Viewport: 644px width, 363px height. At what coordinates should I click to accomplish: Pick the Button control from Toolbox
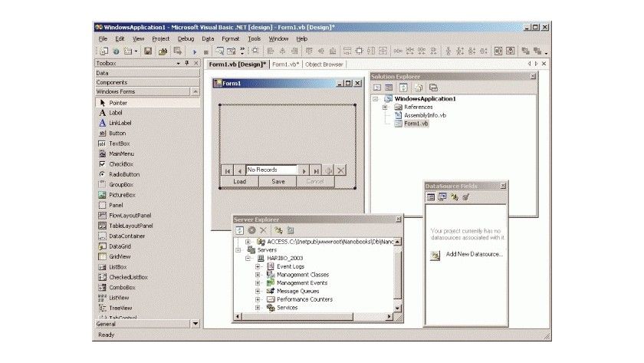117,133
